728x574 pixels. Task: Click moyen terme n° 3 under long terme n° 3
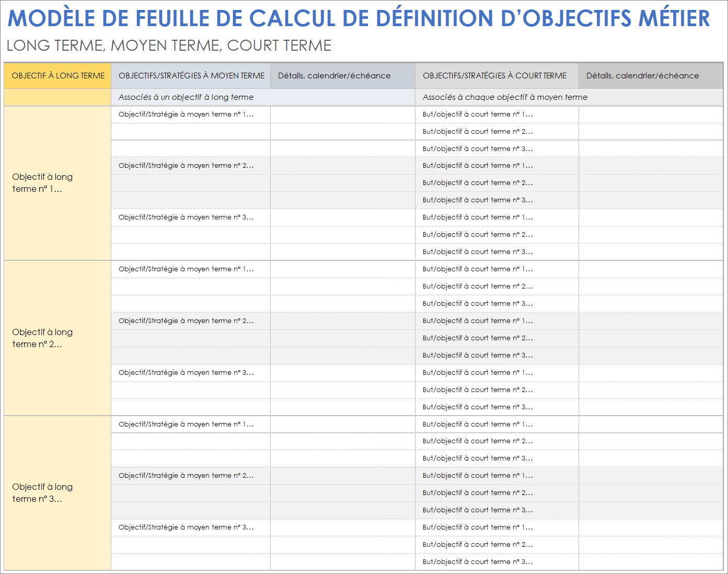click(x=191, y=527)
